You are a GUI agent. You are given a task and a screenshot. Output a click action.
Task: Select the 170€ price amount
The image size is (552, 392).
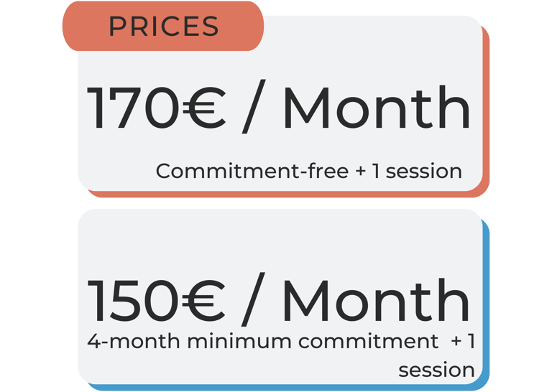tap(156, 108)
